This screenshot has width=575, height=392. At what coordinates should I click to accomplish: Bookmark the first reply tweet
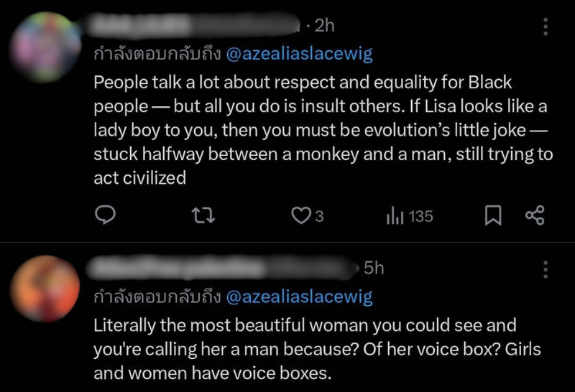(493, 215)
